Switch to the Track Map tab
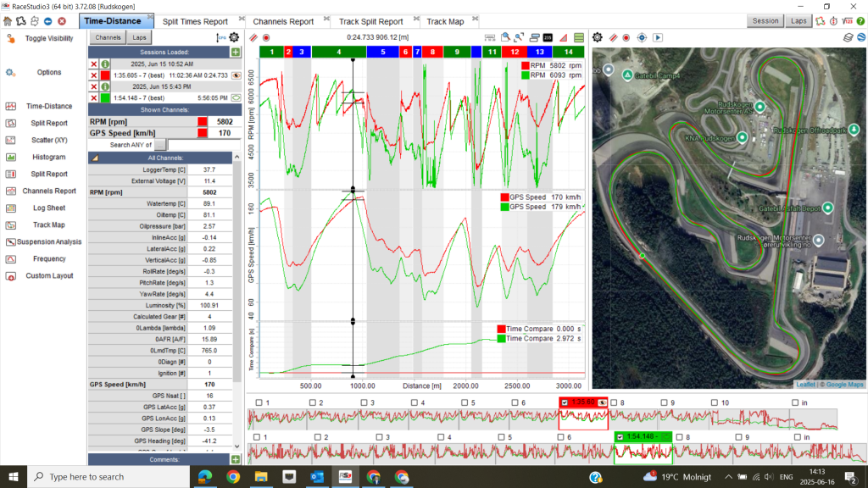Screen dimensions: 868x488 pyautogui.click(x=445, y=21)
